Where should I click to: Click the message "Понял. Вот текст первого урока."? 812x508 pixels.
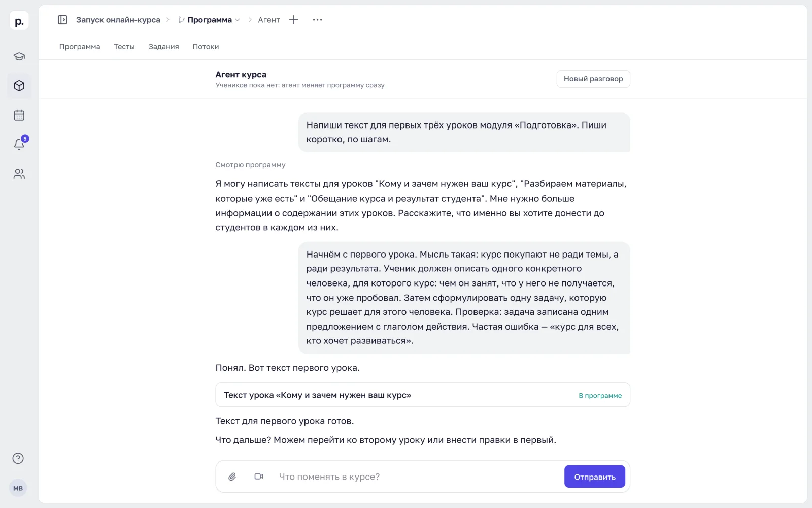287,368
